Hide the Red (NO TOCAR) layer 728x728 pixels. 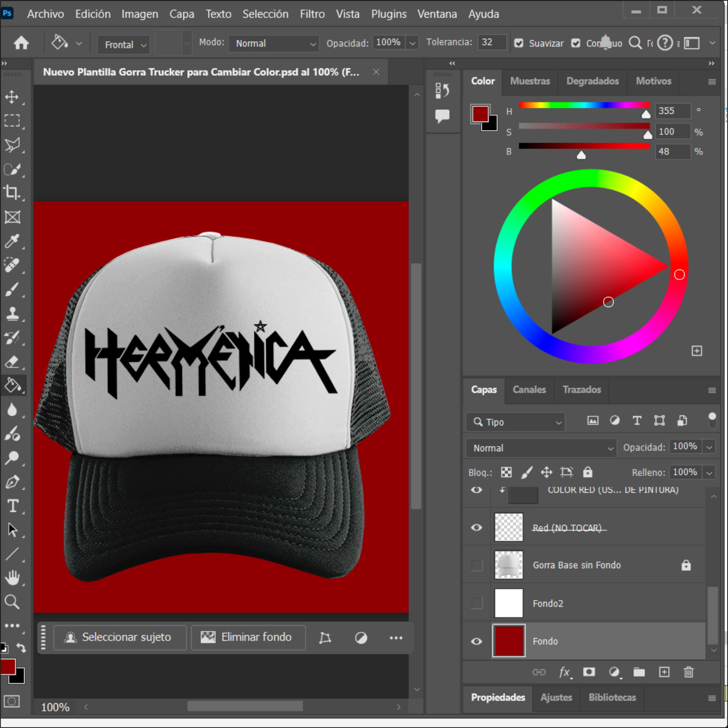[477, 527]
